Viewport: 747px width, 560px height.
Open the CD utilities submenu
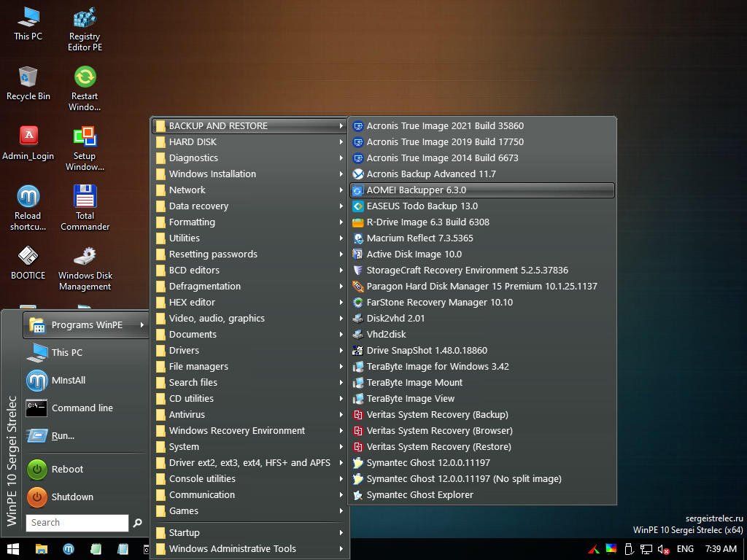tap(250, 399)
